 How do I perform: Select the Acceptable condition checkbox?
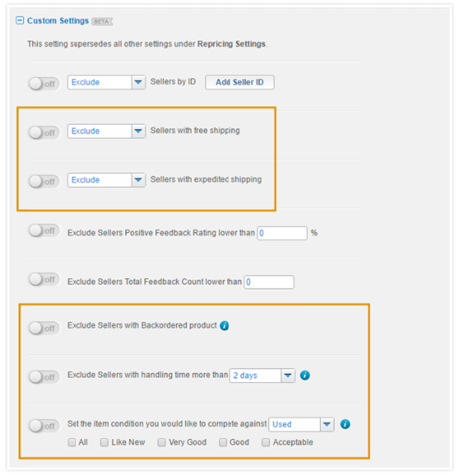click(x=265, y=443)
